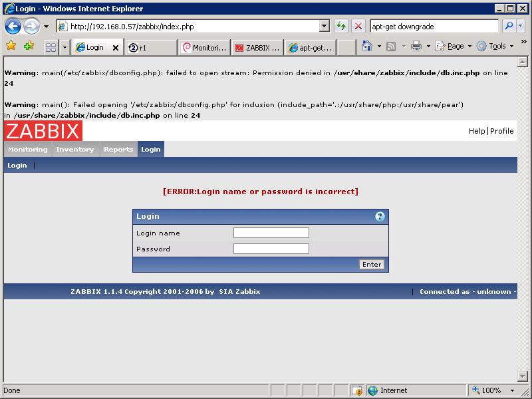Screen dimensions: 532x399
Task: Switch to the ZABBIX ... browser tab
Action: click(258, 48)
